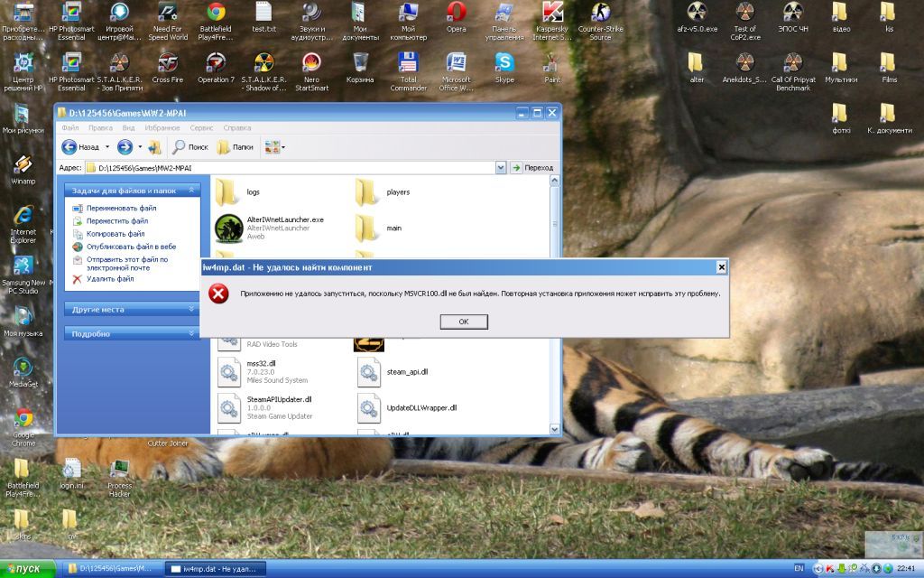Click the пуск Start button
The width and height of the screenshot is (924, 578).
pyautogui.click(x=28, y=569)
